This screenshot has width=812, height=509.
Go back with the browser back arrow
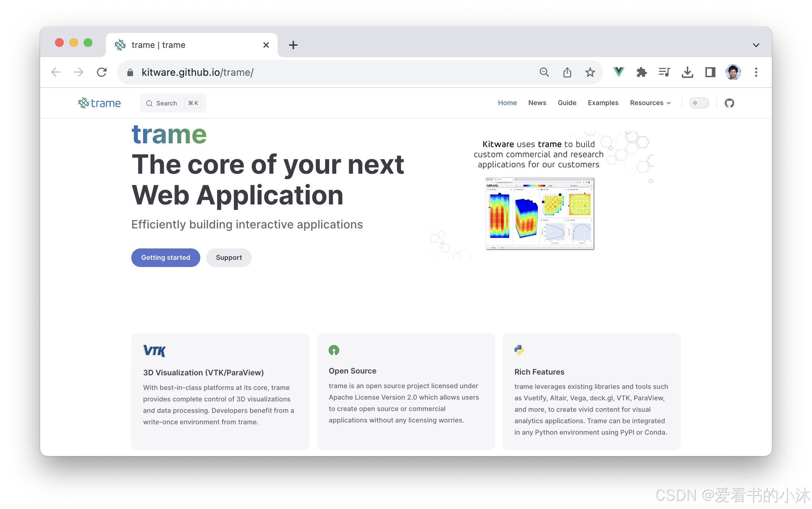(x=56, y=73)
